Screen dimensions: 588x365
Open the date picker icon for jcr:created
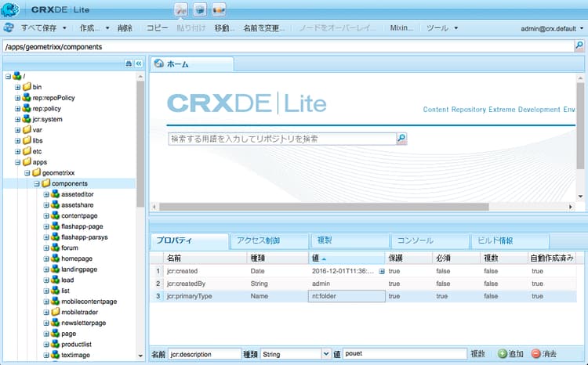tap(381, 271)
